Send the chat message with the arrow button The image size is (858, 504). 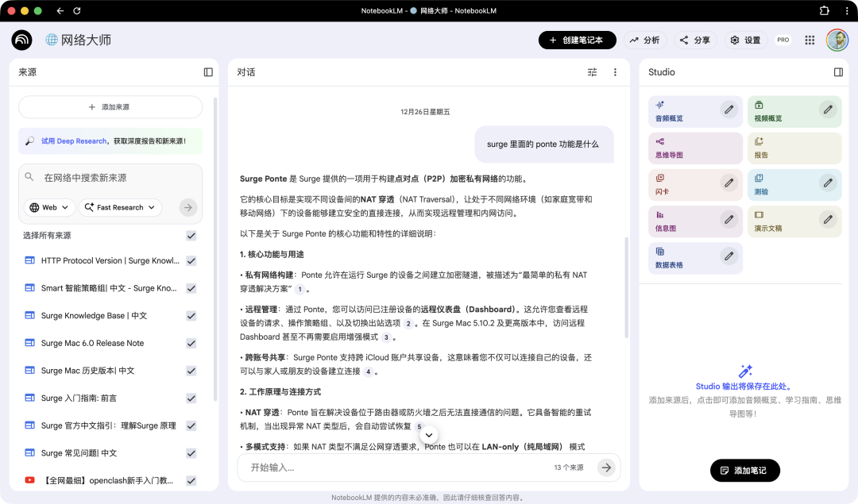coord(606,467)
